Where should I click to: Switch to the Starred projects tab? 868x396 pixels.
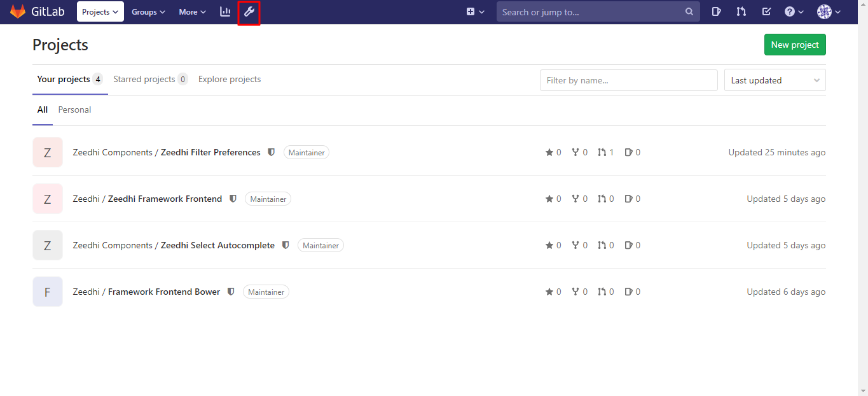point(151,80)
